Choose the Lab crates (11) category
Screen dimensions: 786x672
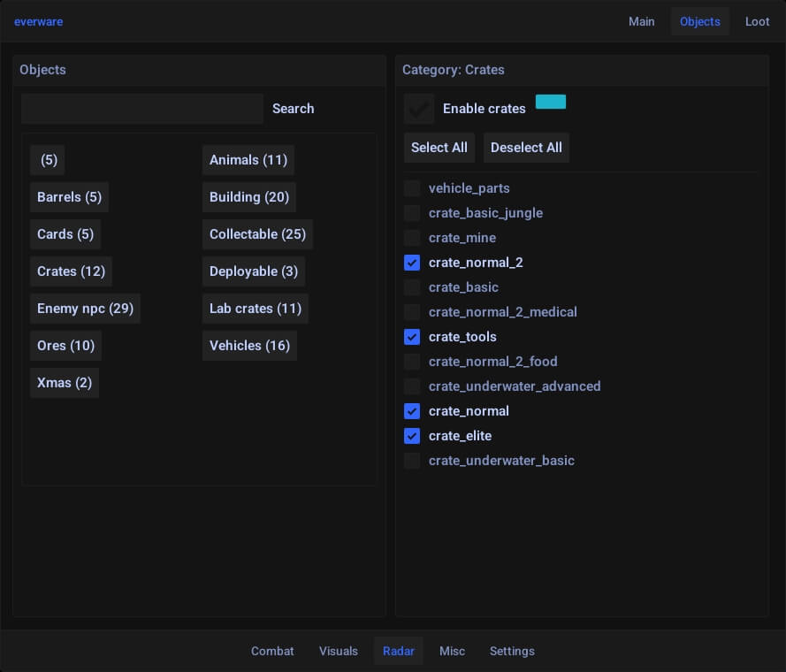[255, 309]
